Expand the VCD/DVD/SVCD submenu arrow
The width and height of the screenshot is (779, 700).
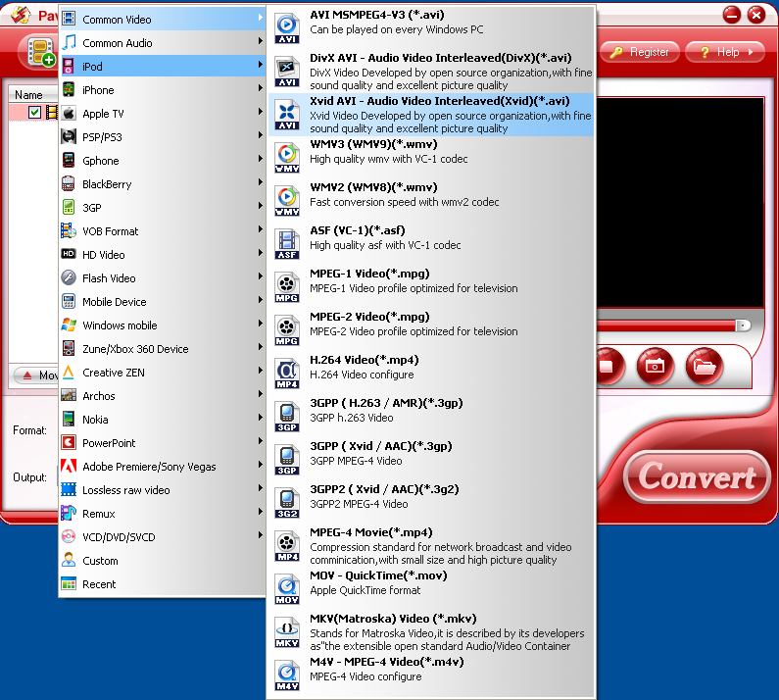click(260, 535)
